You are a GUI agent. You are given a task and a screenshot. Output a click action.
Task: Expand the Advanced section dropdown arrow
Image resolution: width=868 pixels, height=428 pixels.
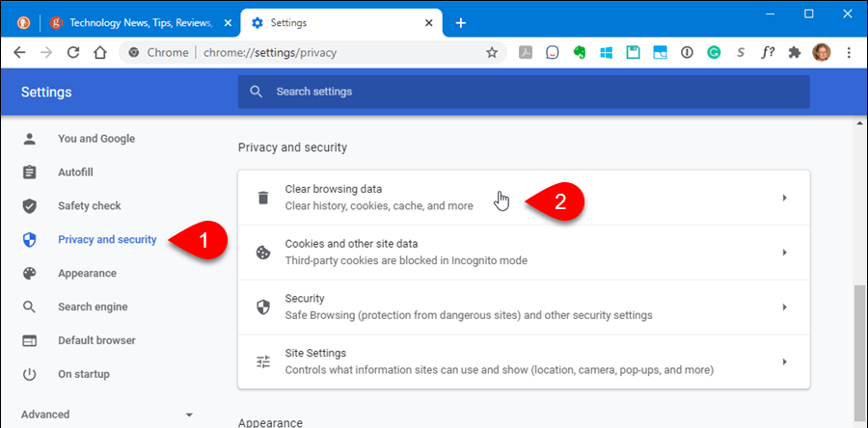click(189, 415)
